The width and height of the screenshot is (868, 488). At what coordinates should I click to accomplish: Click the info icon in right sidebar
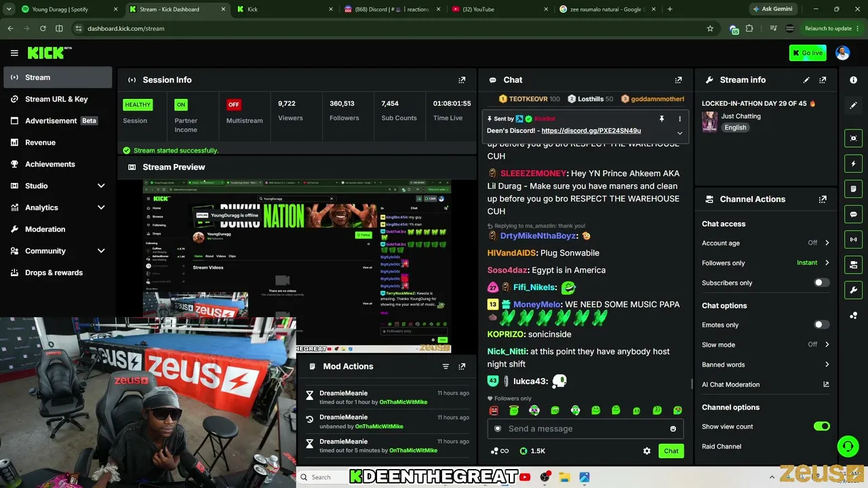tap(854, 80)
